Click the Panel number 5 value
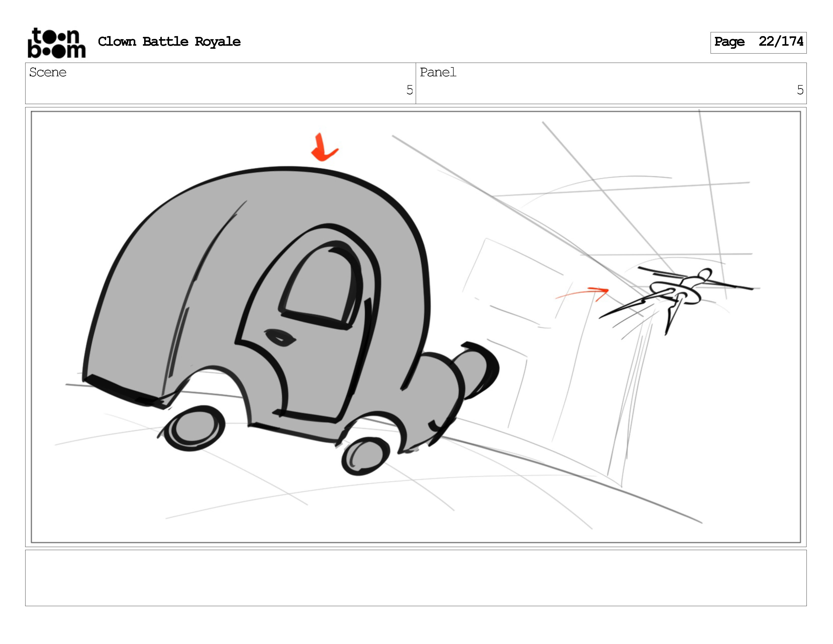 800,90
